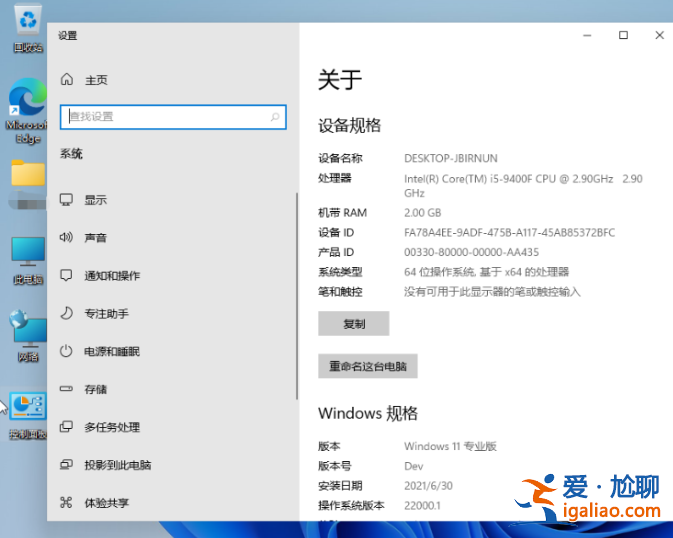Screen dimensions: 673x538
Task: Click the install date 2021/6/30
Action: [x=428, y=486]
